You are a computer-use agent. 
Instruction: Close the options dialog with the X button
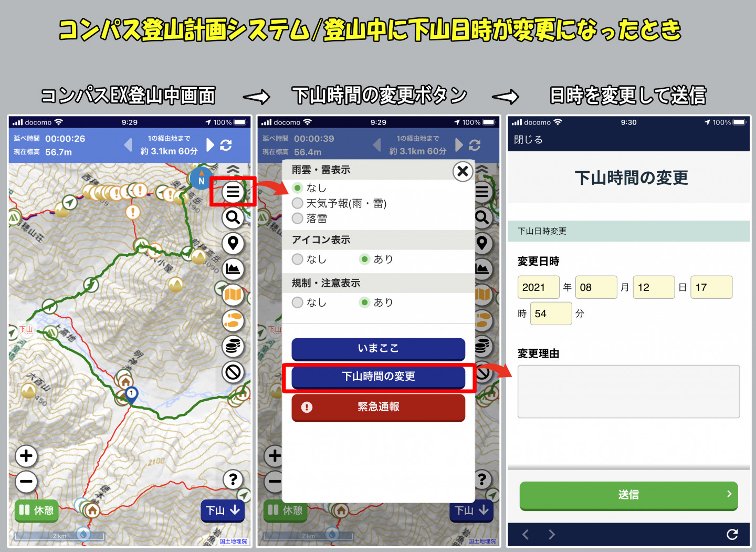click(x=463, y=171)
